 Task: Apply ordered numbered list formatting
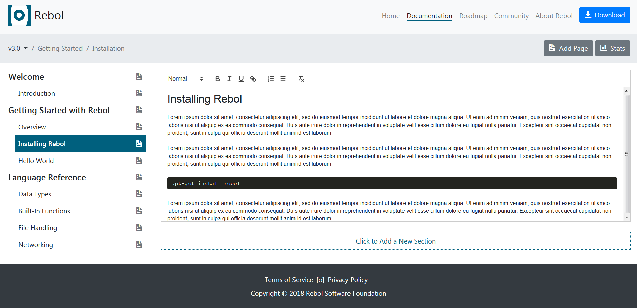pos(271,79)
